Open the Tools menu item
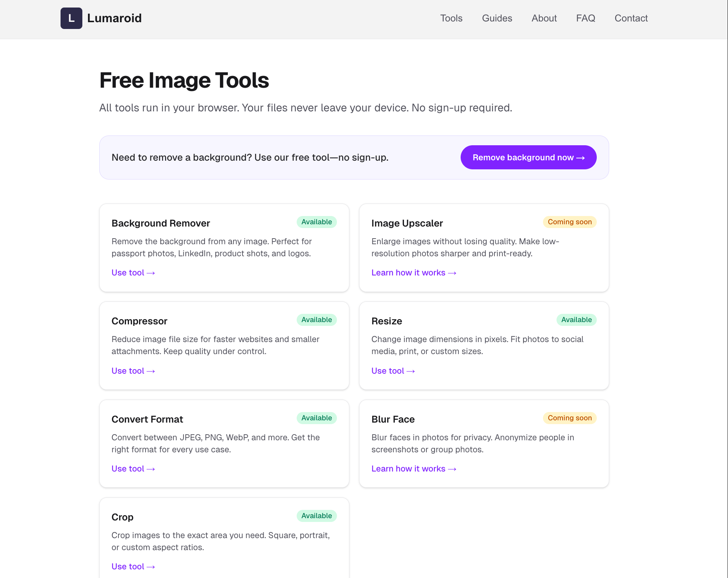Image resolution: width=728 pixels, height=578 pixels. click(451, 18)
